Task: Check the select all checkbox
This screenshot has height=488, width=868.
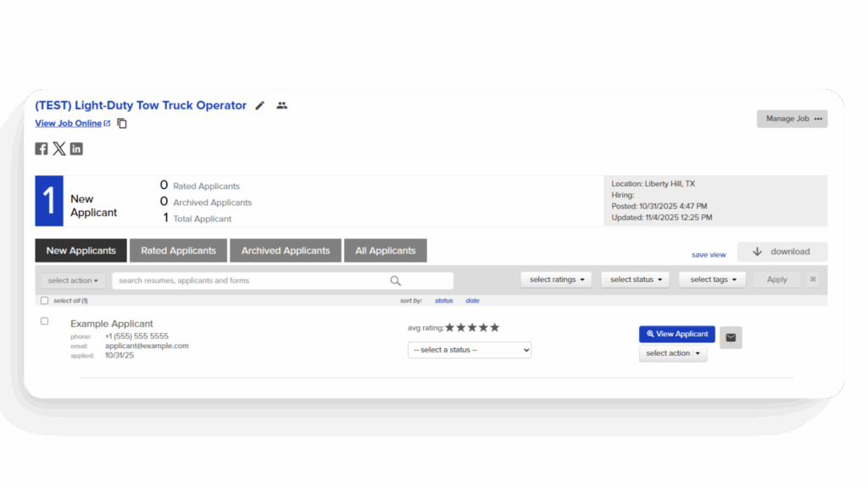Action: click(x=45, y=301)
